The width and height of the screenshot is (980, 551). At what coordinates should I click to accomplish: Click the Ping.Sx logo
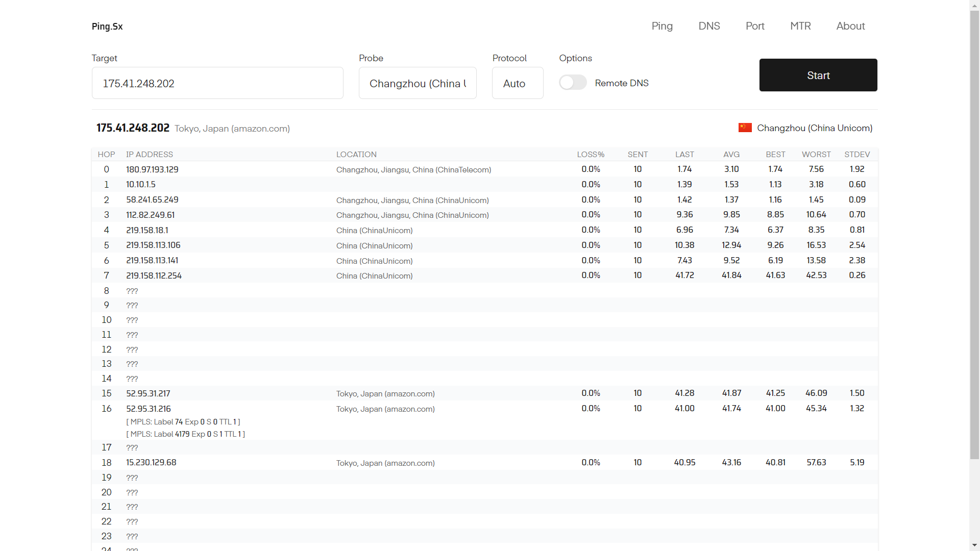click(x=107, y=27)
